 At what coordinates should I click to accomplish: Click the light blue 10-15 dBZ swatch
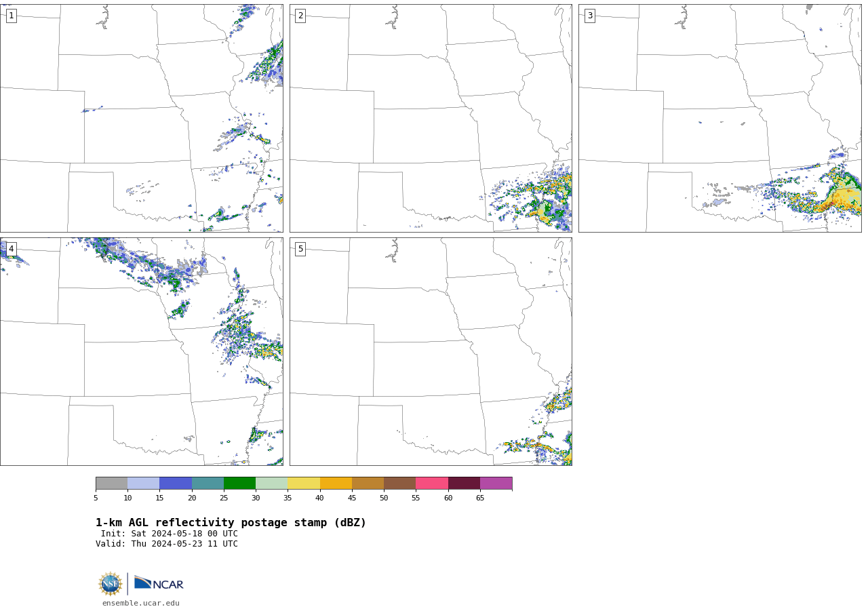click(x=143, y=483)
